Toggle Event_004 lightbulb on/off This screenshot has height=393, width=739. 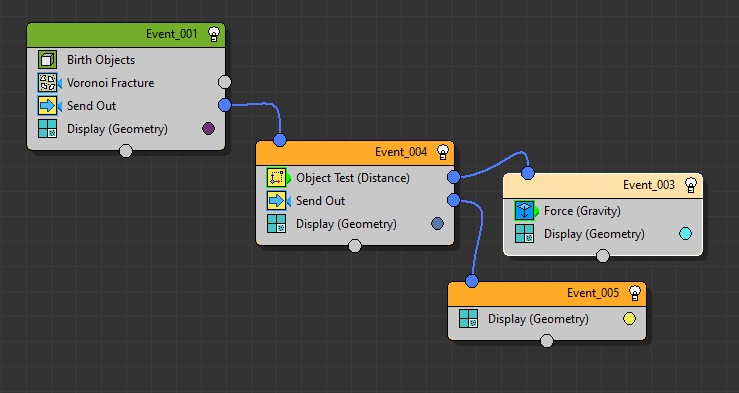[x=443, y=152]
